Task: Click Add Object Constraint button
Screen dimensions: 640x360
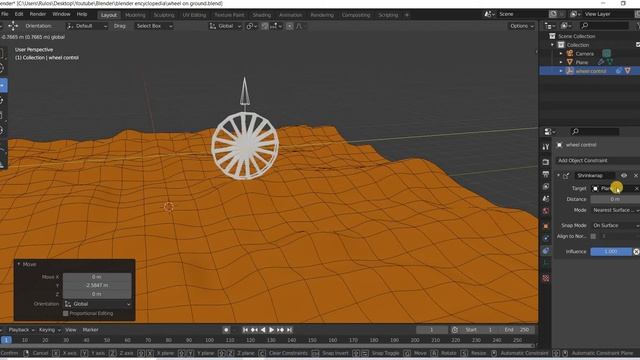Action: [598, 160]
